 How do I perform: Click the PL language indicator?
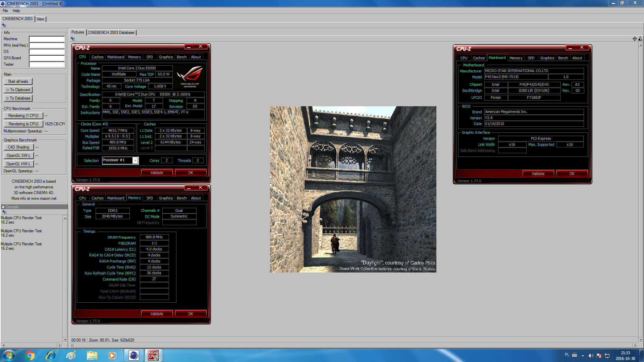click(567, 355)
